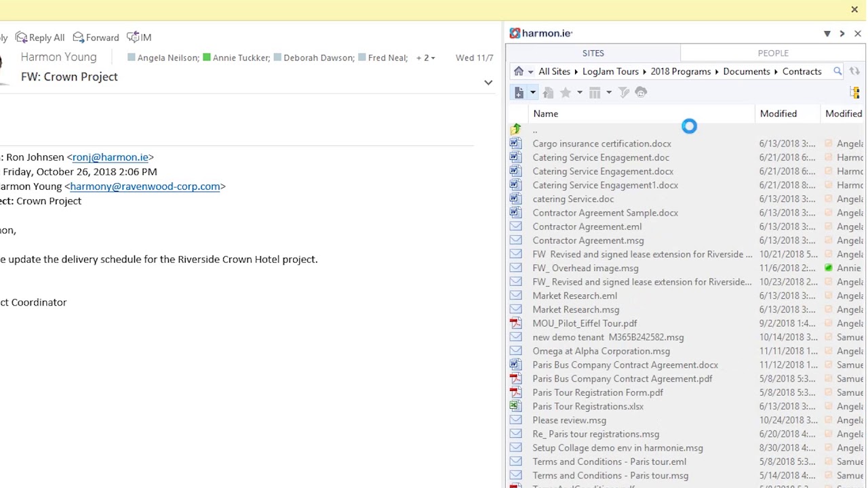
Task: Switch to the SITES tab
Action: point(593,53)
